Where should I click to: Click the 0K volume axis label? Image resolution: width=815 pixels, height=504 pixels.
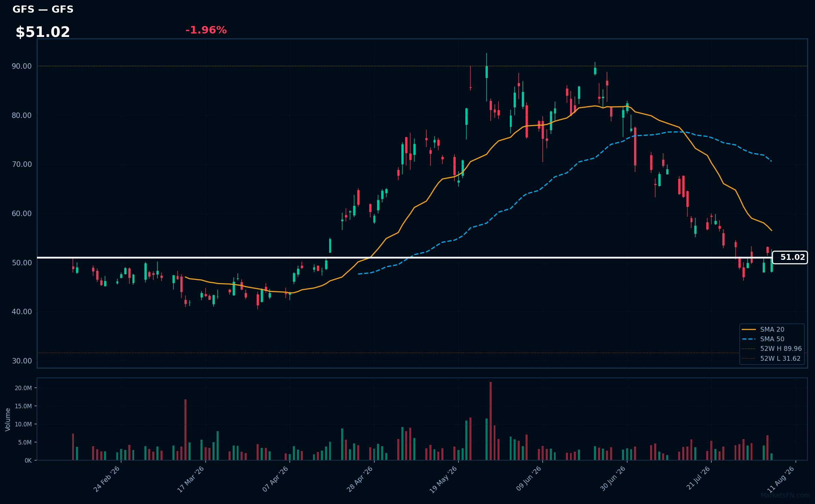pyautogui.click(x=28, y=461)
